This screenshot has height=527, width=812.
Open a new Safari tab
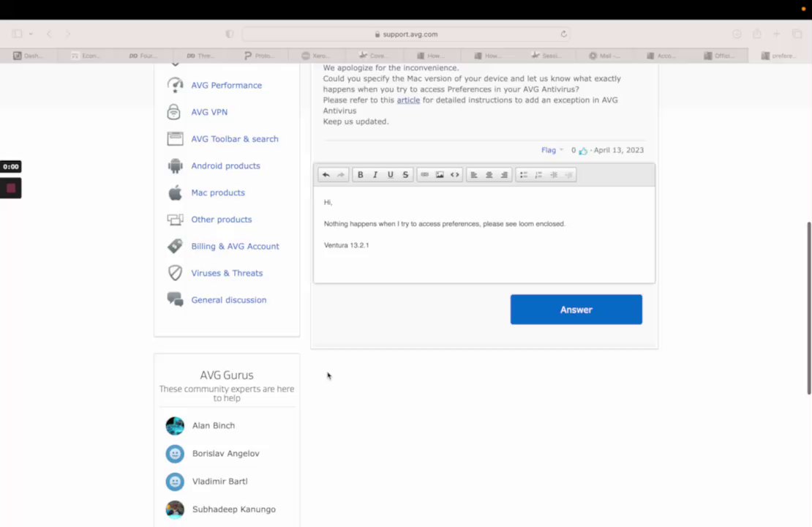pyautogui.click(x=776, y=34)
